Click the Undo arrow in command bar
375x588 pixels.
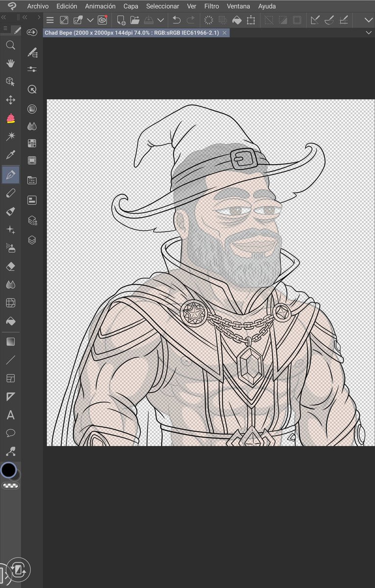coord(176,20)
